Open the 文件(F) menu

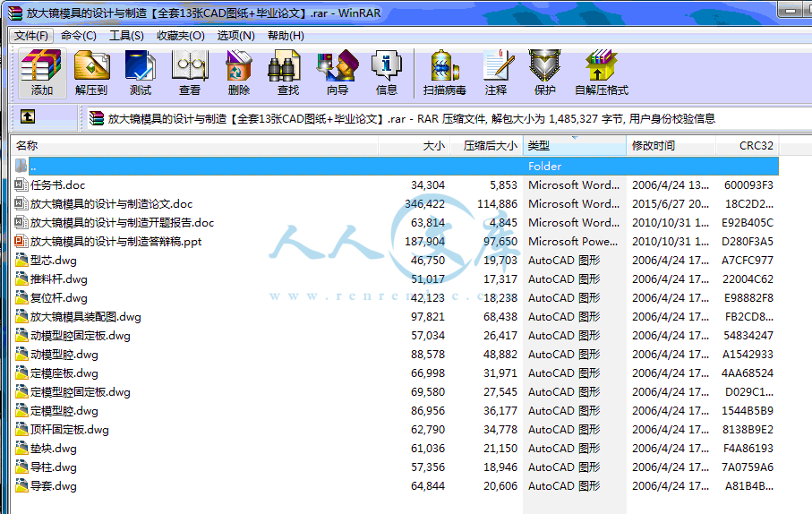click(x=31, y=36)
